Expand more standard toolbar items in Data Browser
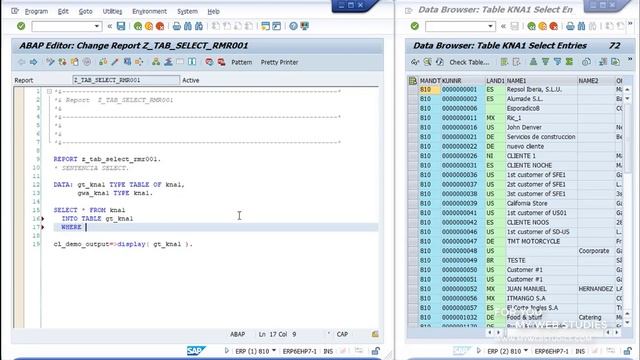640x360 pixels. (630, 24)
